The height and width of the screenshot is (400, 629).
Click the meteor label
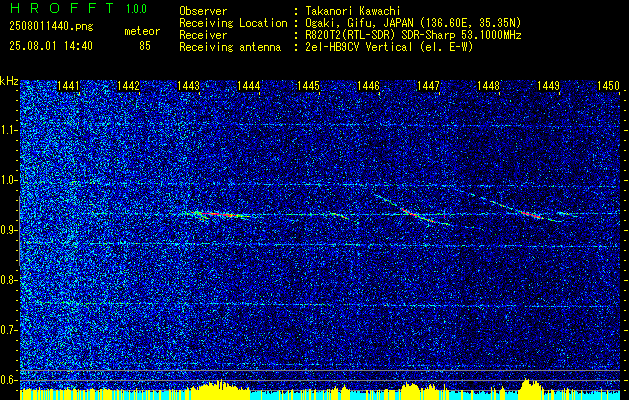[142, 32]
